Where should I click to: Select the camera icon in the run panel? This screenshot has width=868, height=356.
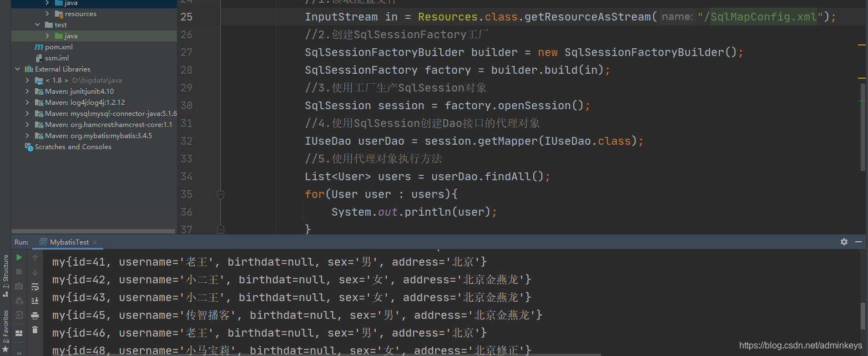coord(19,286)
